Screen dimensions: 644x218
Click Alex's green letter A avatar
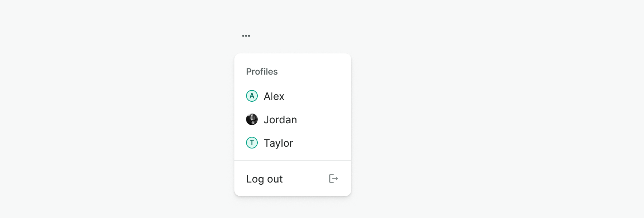(252, 96)
